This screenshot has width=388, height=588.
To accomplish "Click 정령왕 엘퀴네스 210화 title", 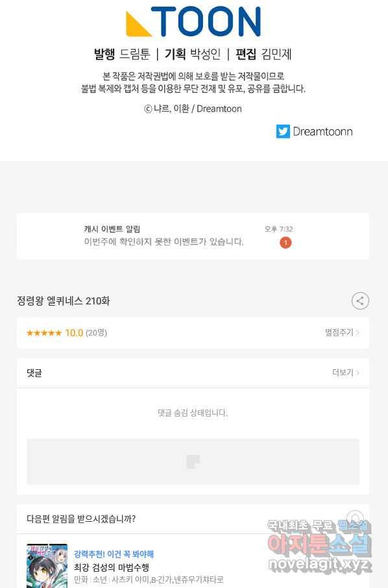I will tap(64, 300).
